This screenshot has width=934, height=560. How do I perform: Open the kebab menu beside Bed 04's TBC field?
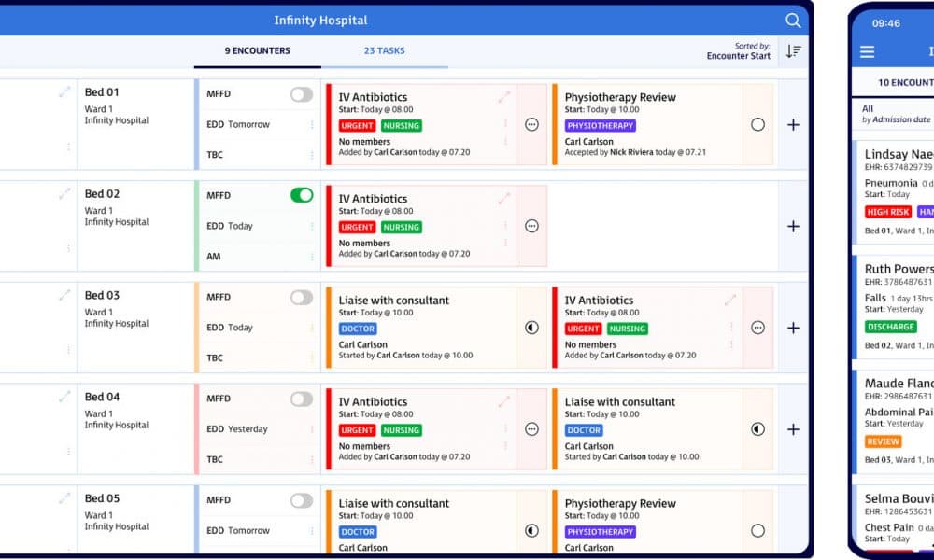click(x=310, y=460)
